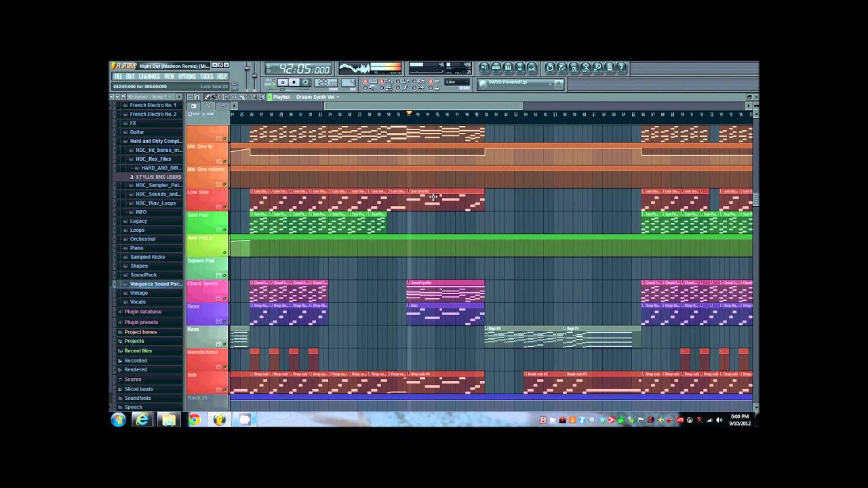Select the Vengeance Sound Pack folder
The width and height of the screenshot is (868, 488).
[x=155, y=284]
